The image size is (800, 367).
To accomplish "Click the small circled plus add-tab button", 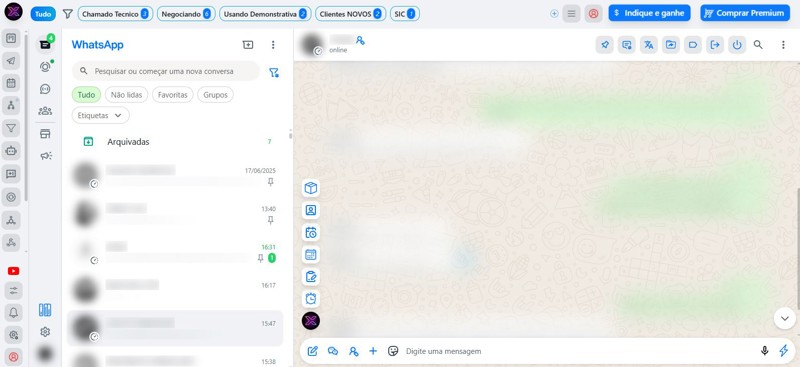I will [554, 14].
